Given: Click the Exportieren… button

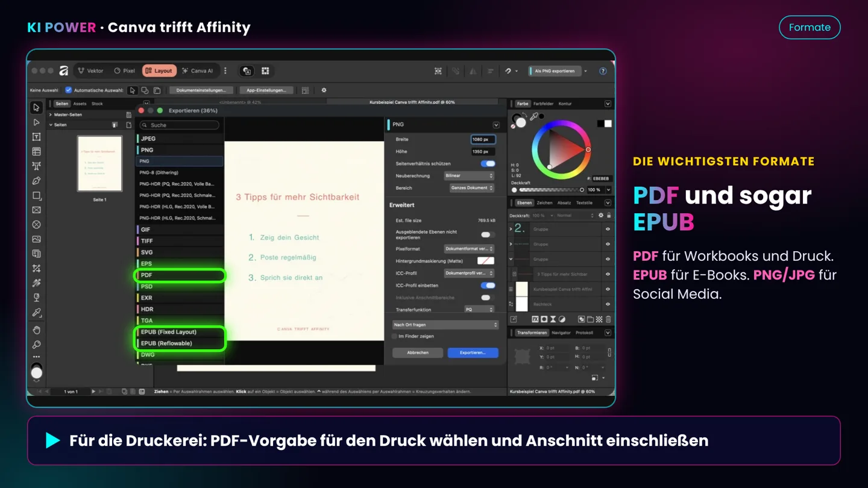Looking at the screenshot, I should [x=473, y=352].
